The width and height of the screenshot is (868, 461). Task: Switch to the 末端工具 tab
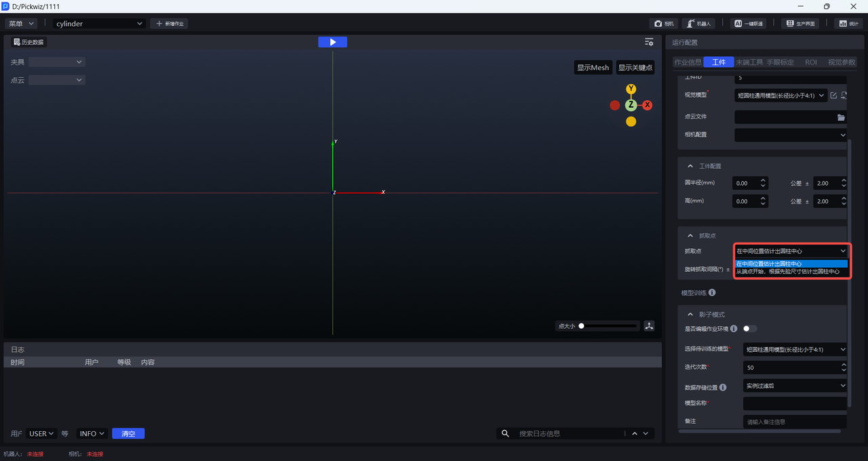click(x=749, y=62)
